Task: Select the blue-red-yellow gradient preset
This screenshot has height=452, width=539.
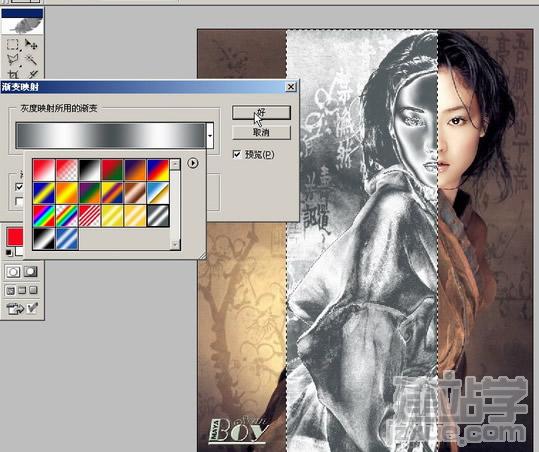Action: pos(158,170)
